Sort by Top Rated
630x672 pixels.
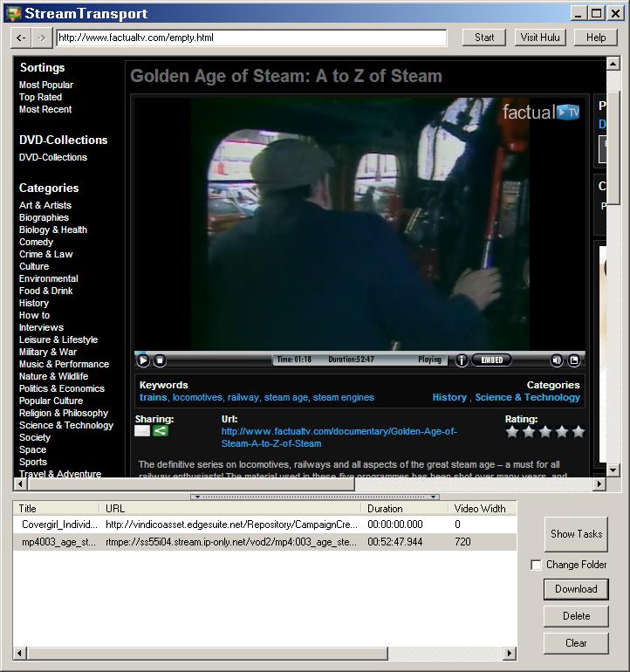pyautogui.click(x=40, y=97)
